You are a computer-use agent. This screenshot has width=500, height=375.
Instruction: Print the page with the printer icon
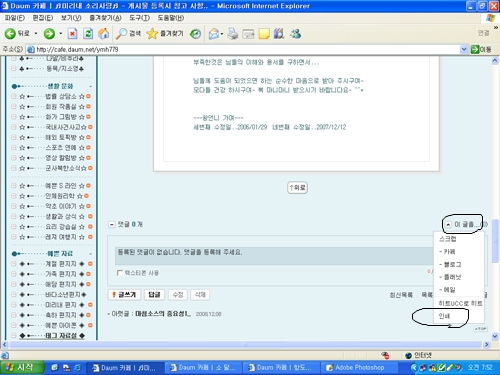[233, 34]
